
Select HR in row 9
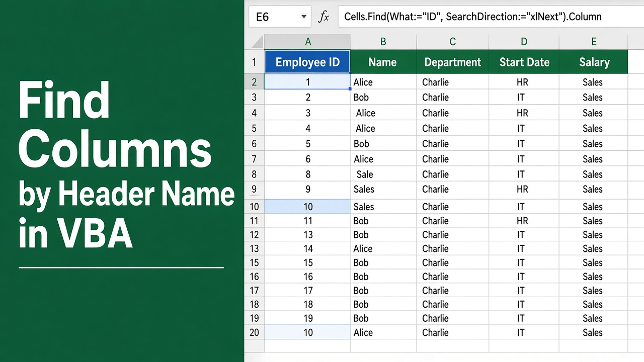pos(524,190)
